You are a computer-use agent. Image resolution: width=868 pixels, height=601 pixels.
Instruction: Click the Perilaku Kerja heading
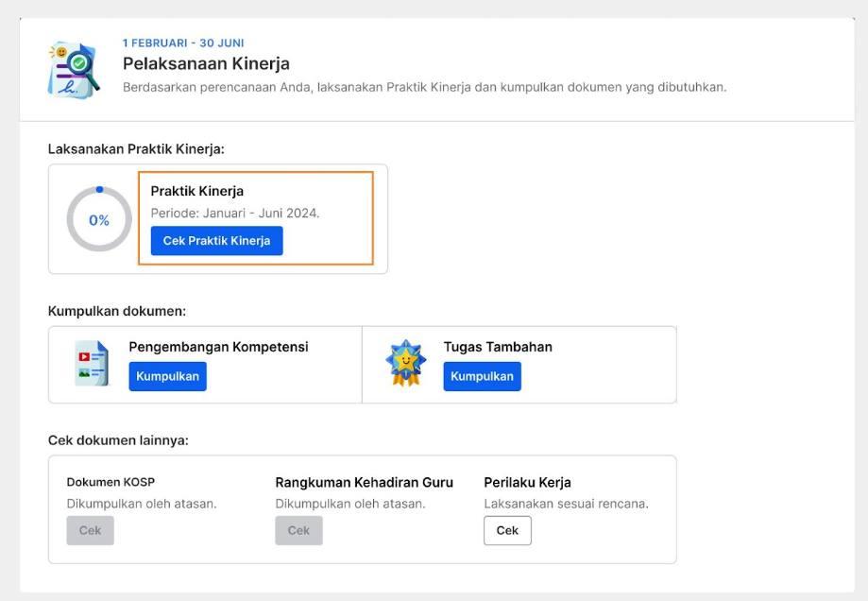(528, 483)
